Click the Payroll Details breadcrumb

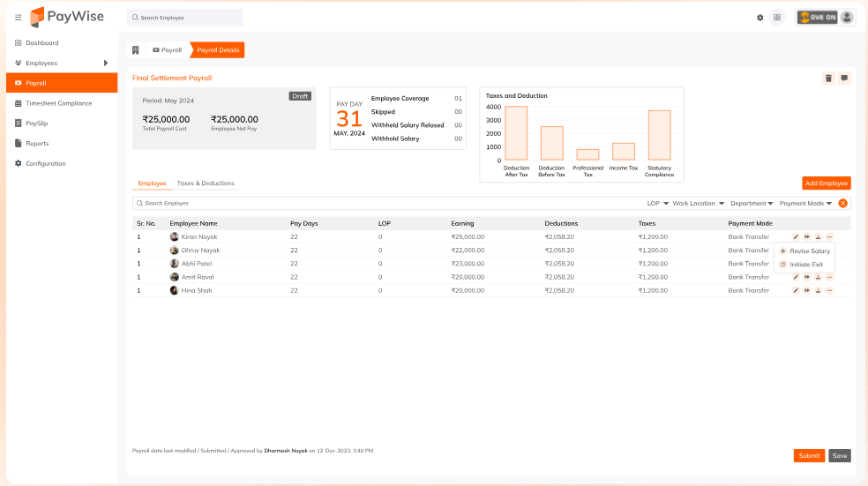click(x=218, y=50)
